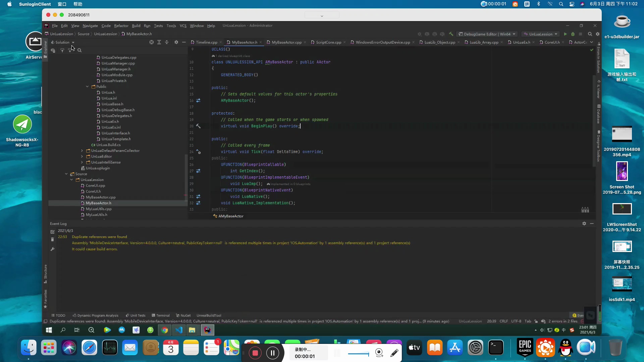
Task: Expand all nodes in Solution explorer
Action: 159,42
